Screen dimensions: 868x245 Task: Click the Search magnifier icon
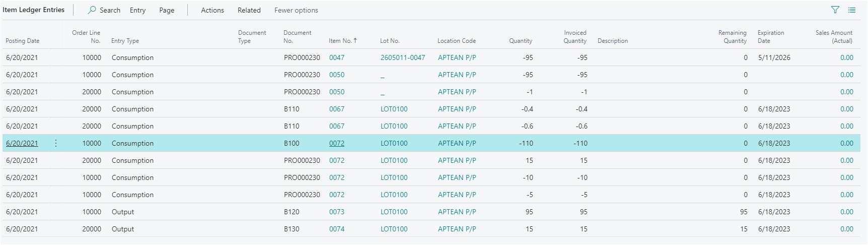92,10
